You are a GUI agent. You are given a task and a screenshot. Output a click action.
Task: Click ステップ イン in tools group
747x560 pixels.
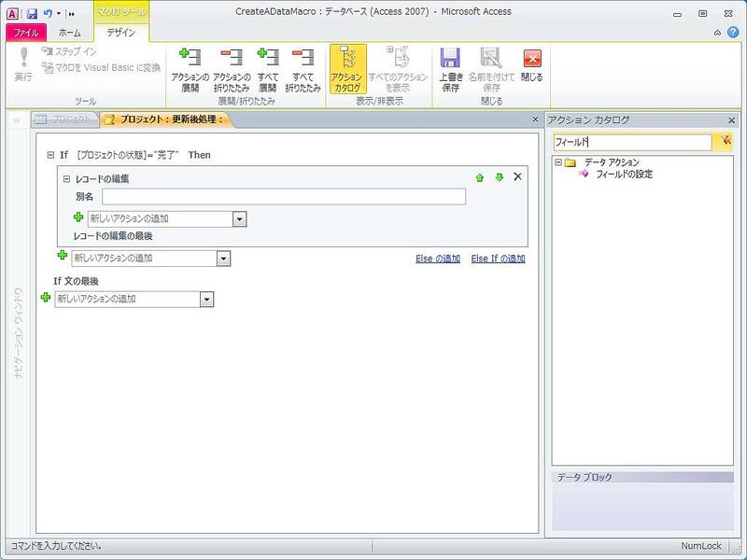point(69,51)
